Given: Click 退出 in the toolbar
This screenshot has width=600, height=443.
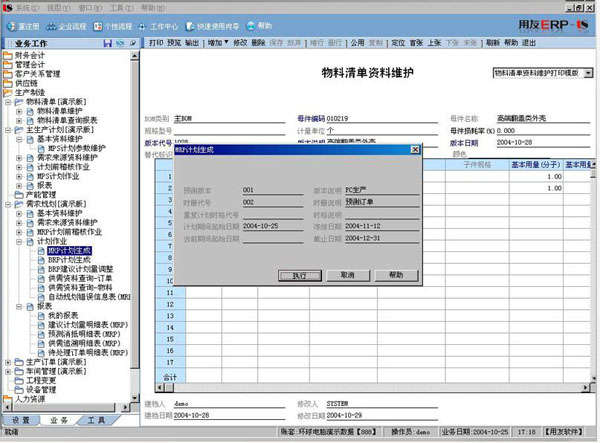Looking at the screenshot, I should [x=529, y=43].
